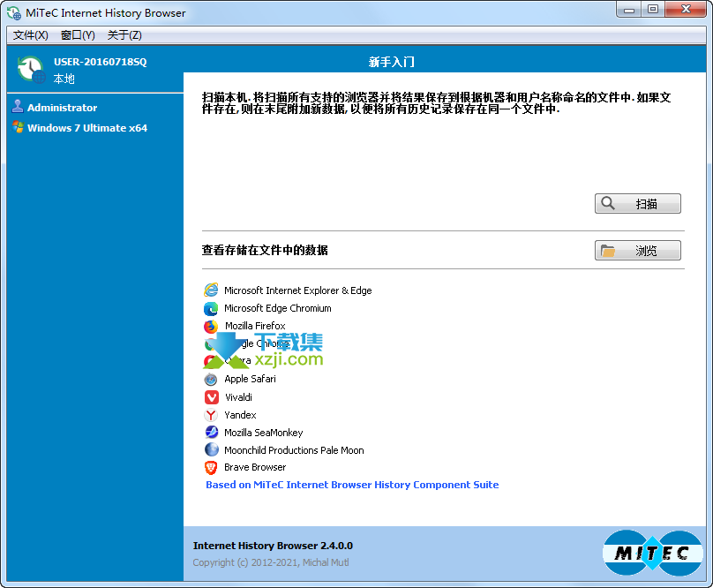Click the Microsoft Edge Chromium icon
Image resolution: width=713 pixels, height=588 pixels.
tap(211, 308)
